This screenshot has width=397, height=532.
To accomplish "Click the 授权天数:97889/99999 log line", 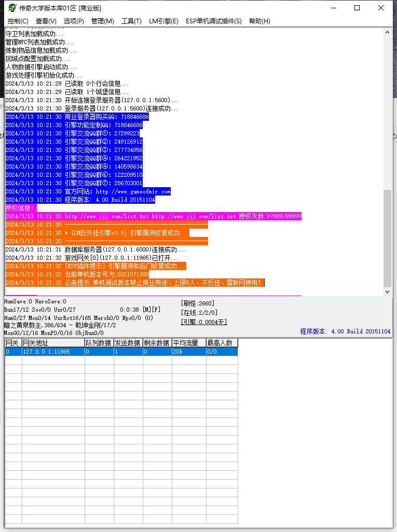I will click(x=154, y=216).
